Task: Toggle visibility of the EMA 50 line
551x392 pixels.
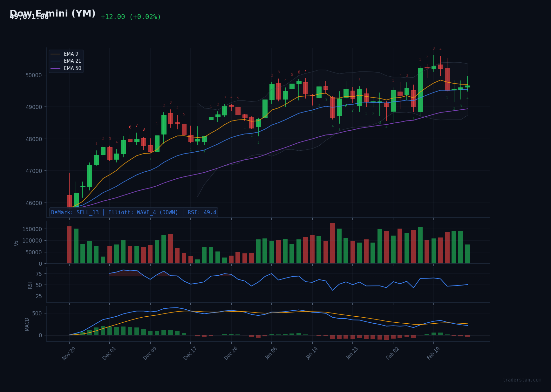Action: point(72,68)
